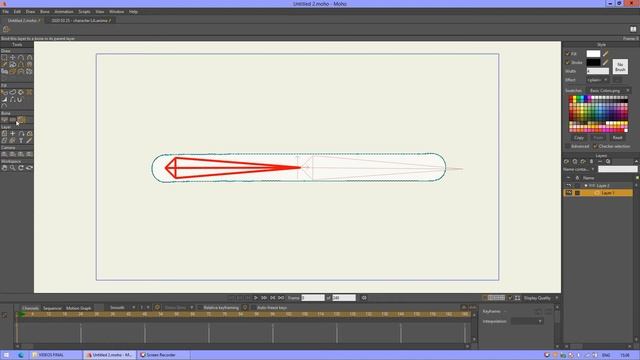Screen dimensions: 640x360
Task: Pick the Paint Bucket tool
Action: [x=21, y=92]
